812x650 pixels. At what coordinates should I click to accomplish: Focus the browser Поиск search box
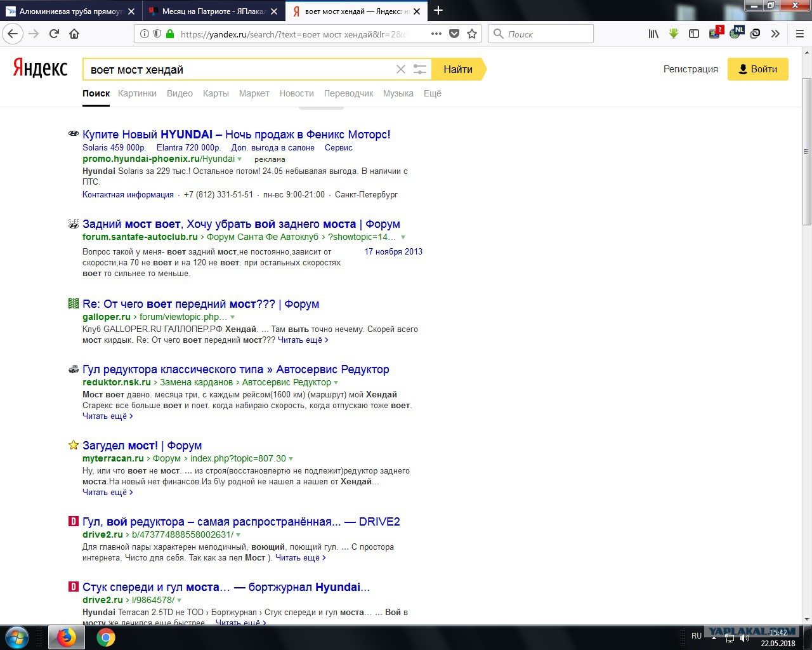540,34
